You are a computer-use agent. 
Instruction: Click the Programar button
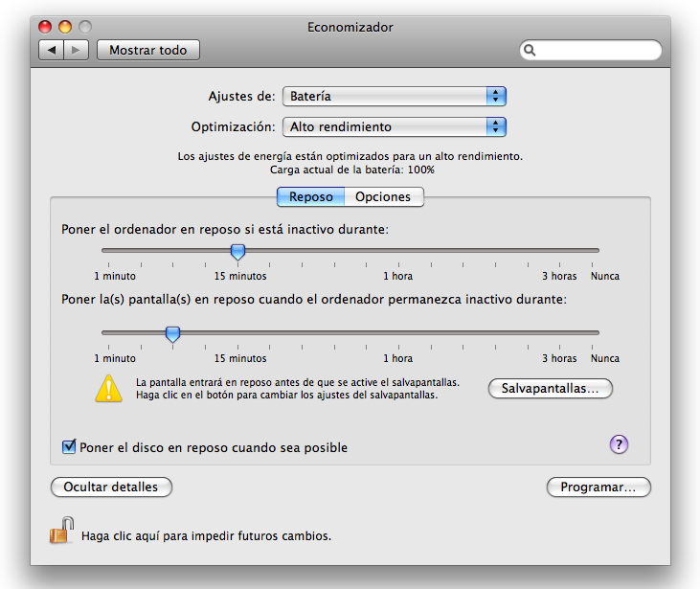coord(598,487)
